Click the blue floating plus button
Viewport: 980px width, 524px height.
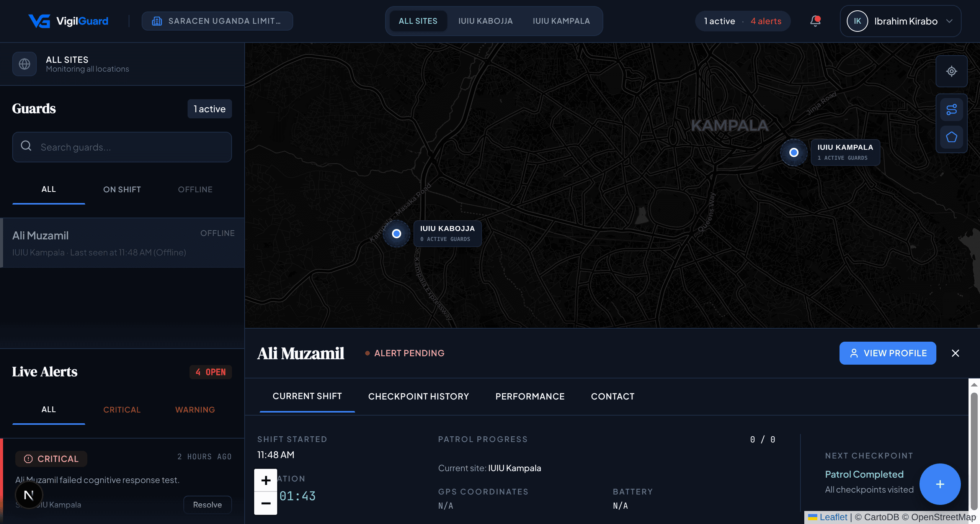click(940, 484)
